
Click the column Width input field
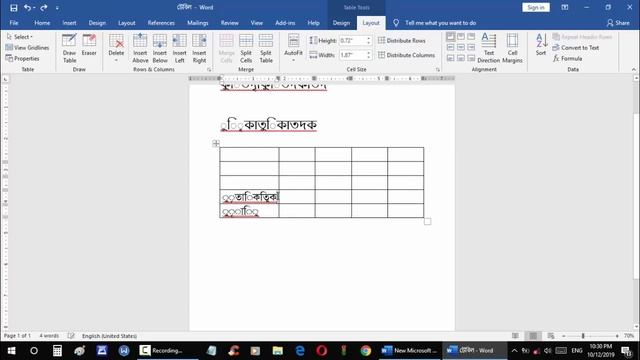[352, 55]
